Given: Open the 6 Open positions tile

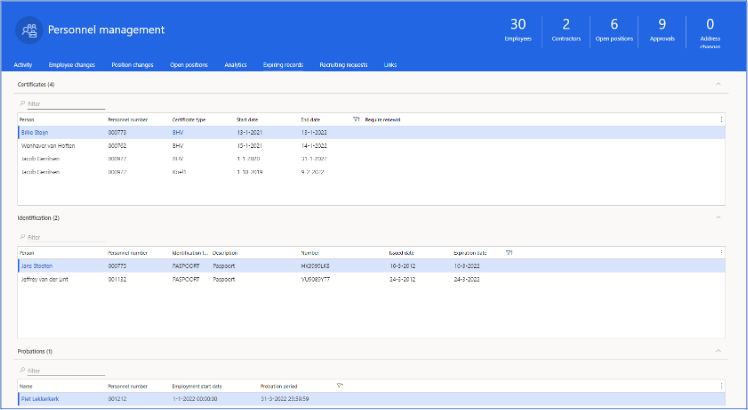Looking at the screenshot, I should 614,30.
